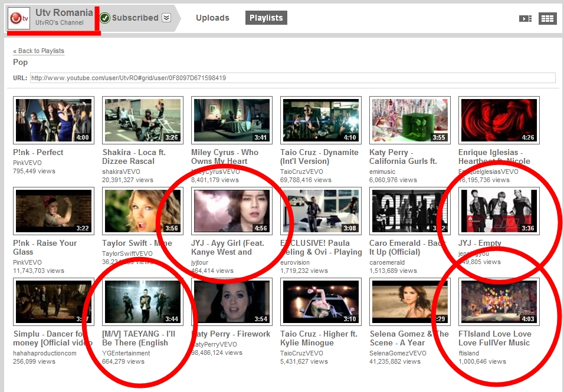Open jyjtour uploader link

click(199, 263)
